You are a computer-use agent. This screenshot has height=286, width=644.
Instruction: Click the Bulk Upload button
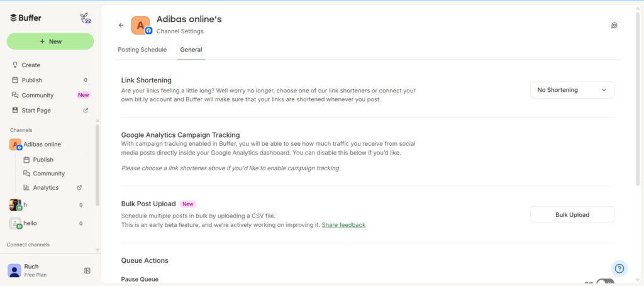pyautogui.click(x=572, y=214)
